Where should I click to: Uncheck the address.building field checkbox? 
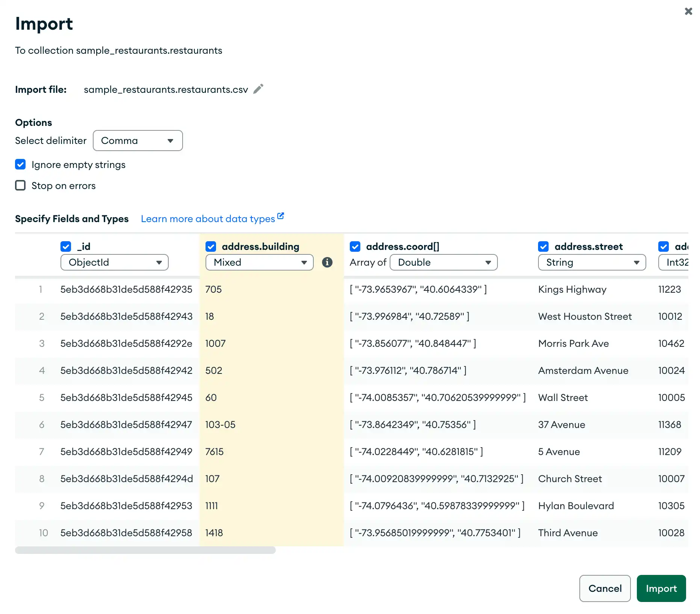[x=211, y=246]
